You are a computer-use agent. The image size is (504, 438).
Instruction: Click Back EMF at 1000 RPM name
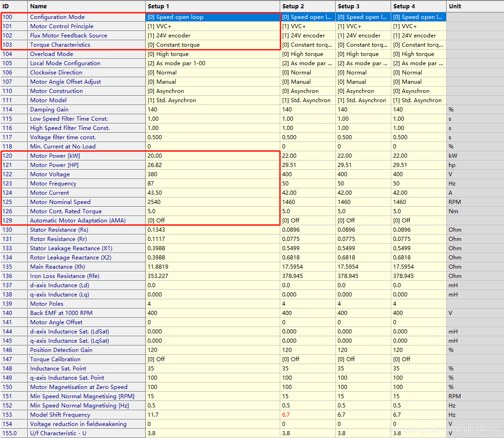(61, 313)
